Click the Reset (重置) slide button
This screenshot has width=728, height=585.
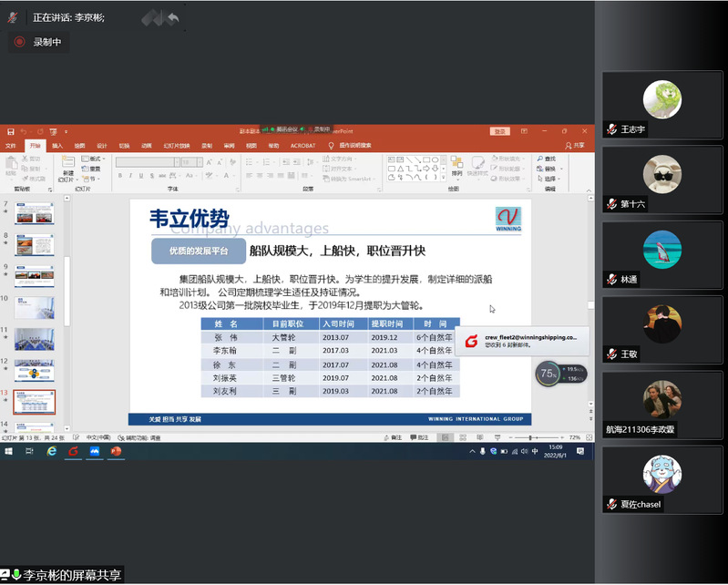point(91,169)
